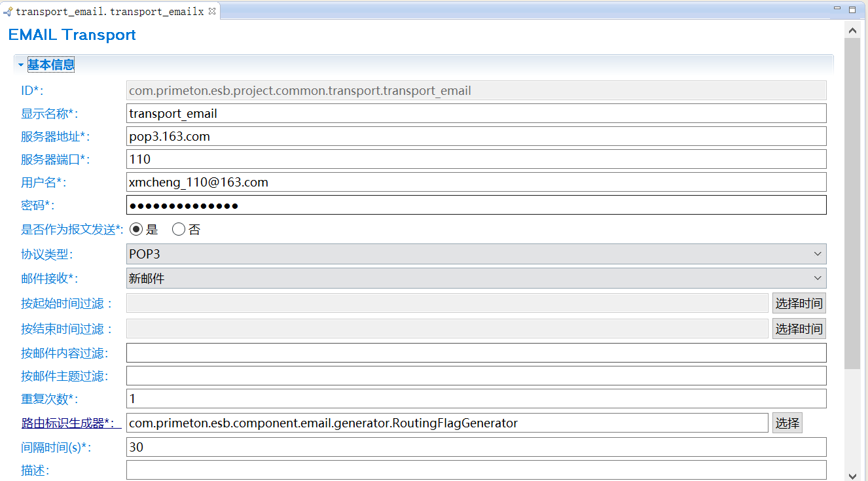The width and height of the screenshot is (868, 481).
Task: Click 选择时间 for 按起始时间过滤
Action: (799, 303)
